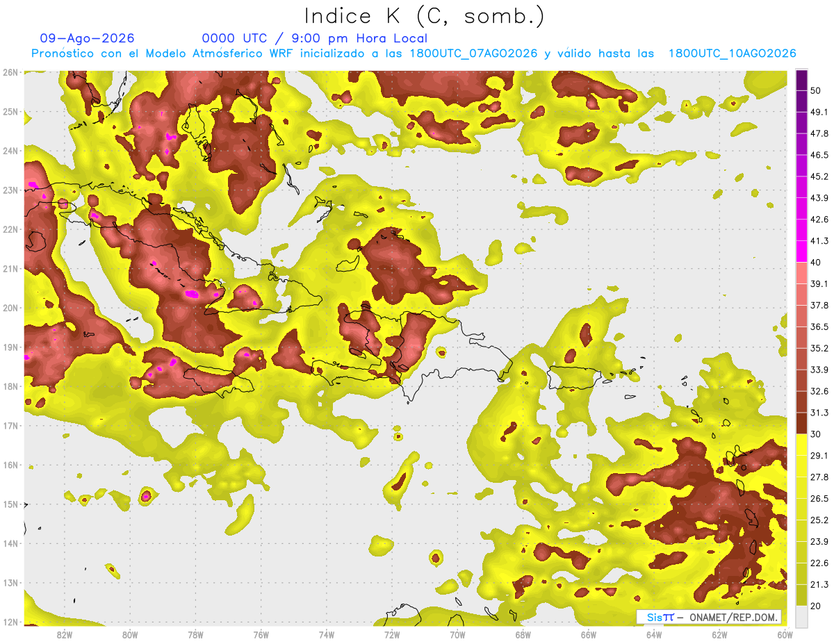
Task: Click the 12N latitude label
Action: [x=10, y=622]
